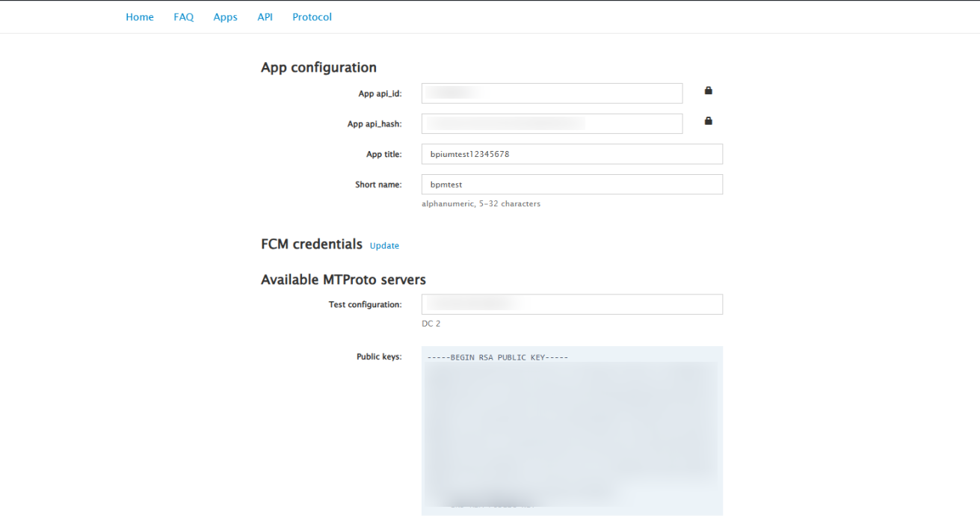
Task: Click into the App title field
Action: [572, 154]
